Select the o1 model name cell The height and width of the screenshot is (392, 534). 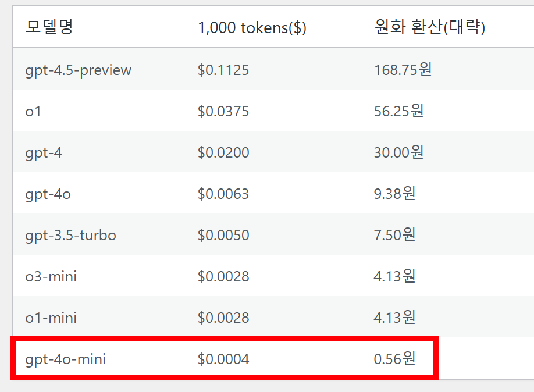[33, 111]
